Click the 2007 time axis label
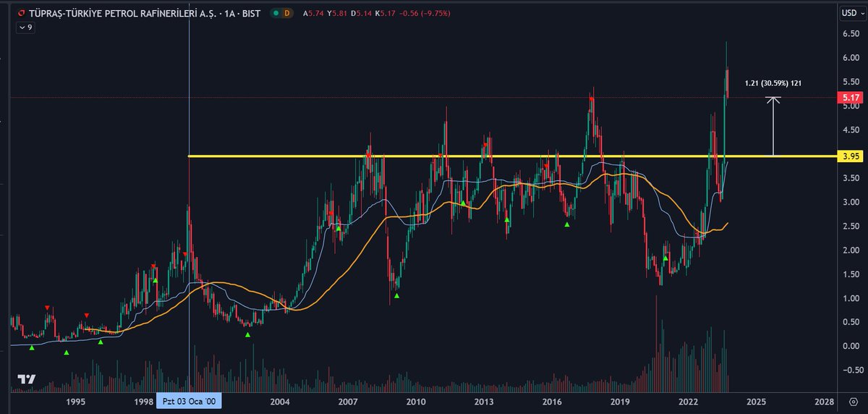 [x=348, y=400]
